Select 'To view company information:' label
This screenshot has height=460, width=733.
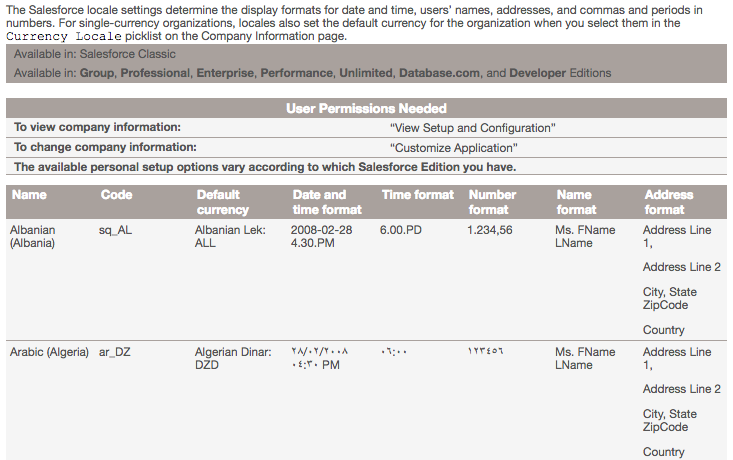point(97,127)
